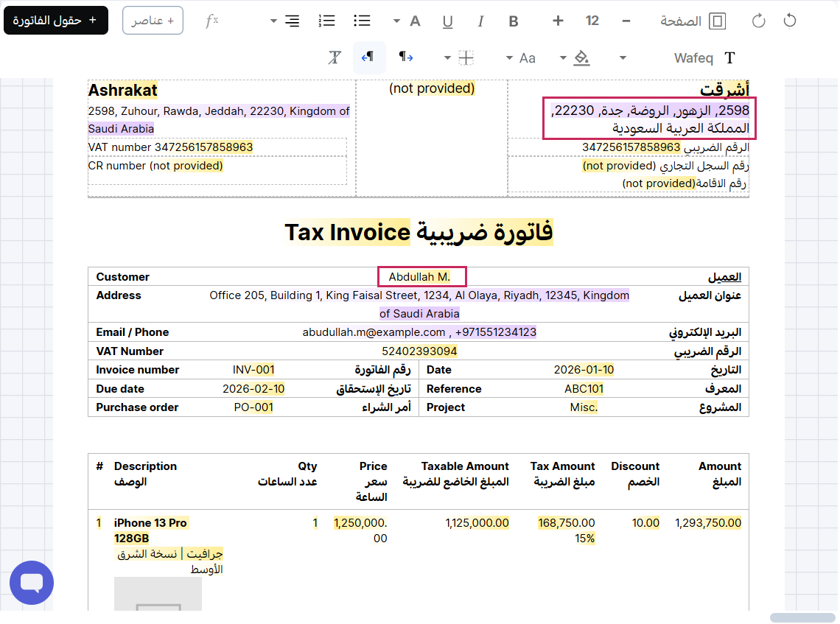Screen dimensions: 840x624
Task: Click the iPhone 13 Pro 128GB description
Action: point(150,530)
